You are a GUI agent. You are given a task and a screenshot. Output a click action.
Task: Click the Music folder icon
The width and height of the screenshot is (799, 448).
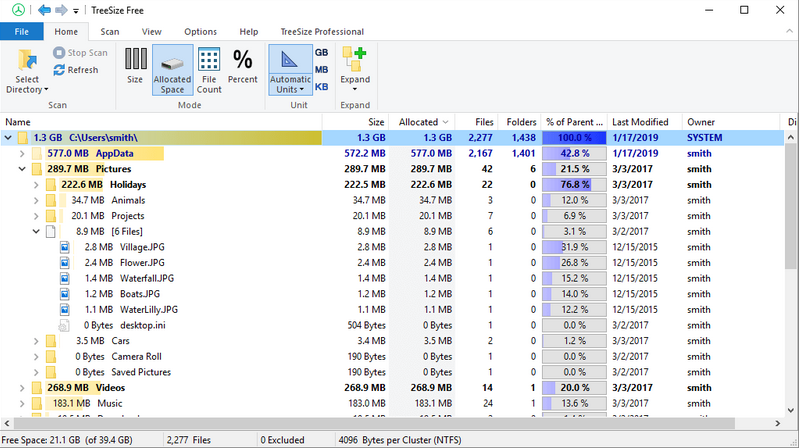[37, 403]
